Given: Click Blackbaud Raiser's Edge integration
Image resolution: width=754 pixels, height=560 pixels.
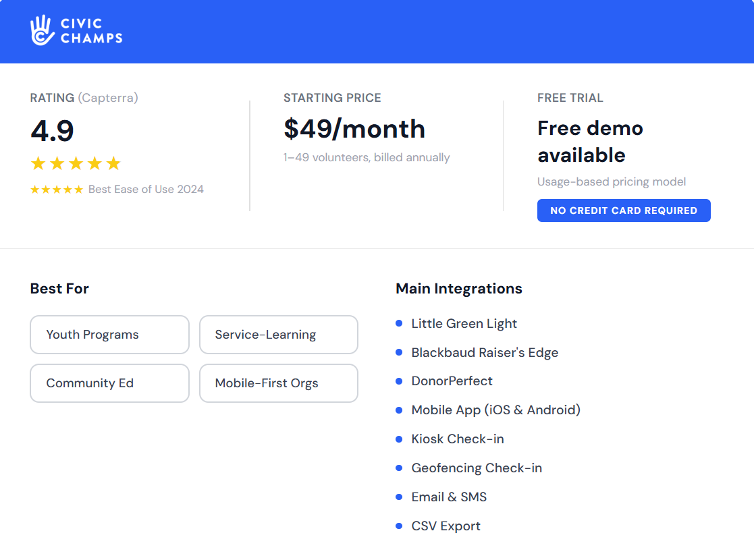Looking at the screenshot, I should pyautogui.click(x=485, y=352).
